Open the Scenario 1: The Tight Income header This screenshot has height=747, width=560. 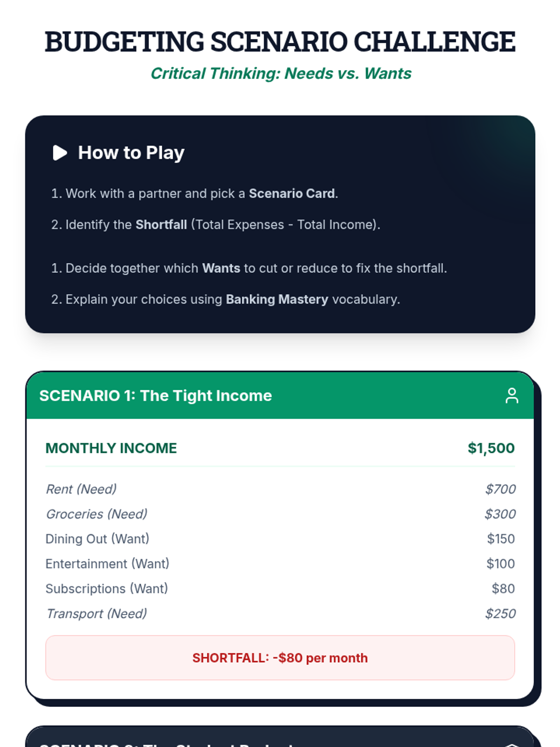(280, 395)
